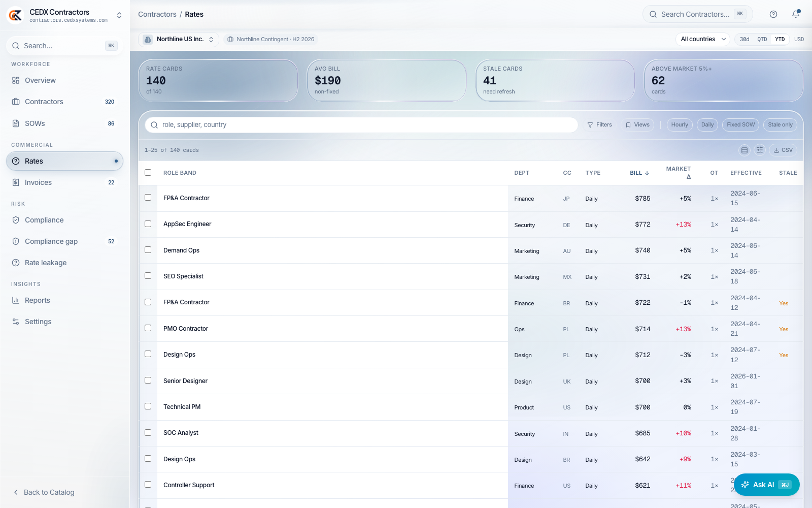Click the sidebar Search field
The width and height of the screenshot is (812, 508).
tap(64, 46)
